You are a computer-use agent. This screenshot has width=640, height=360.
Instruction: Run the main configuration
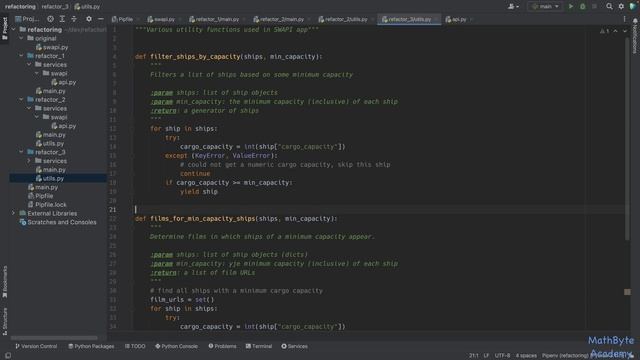(571, 7)
